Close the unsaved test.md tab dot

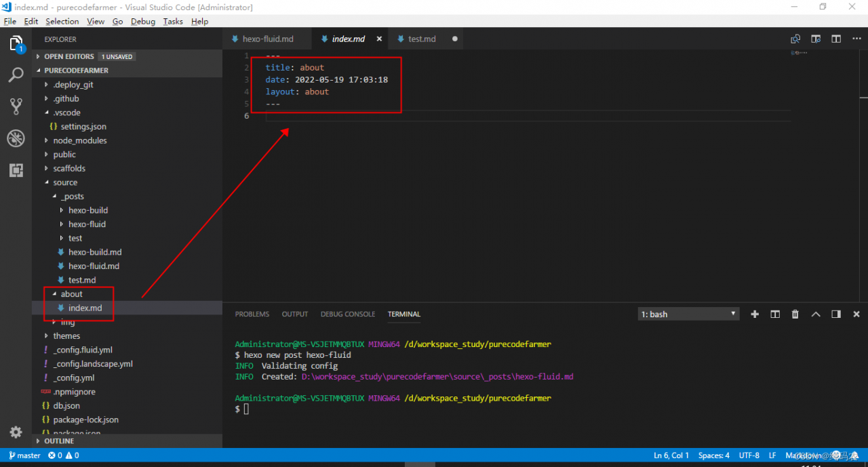tap(454, 39)
